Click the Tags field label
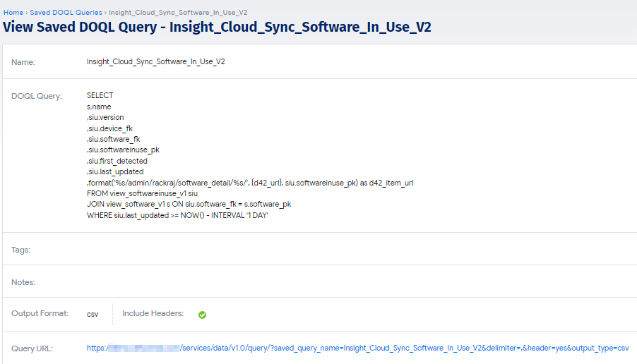This screenshot has width=637, height=364. (20, 250)
